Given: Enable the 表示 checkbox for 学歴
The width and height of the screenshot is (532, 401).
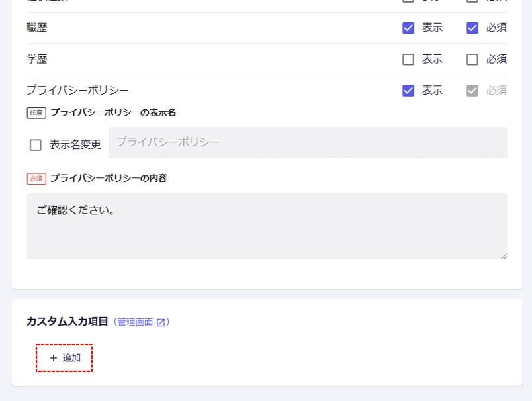Looking at the screenshot, I should (408, 60).
